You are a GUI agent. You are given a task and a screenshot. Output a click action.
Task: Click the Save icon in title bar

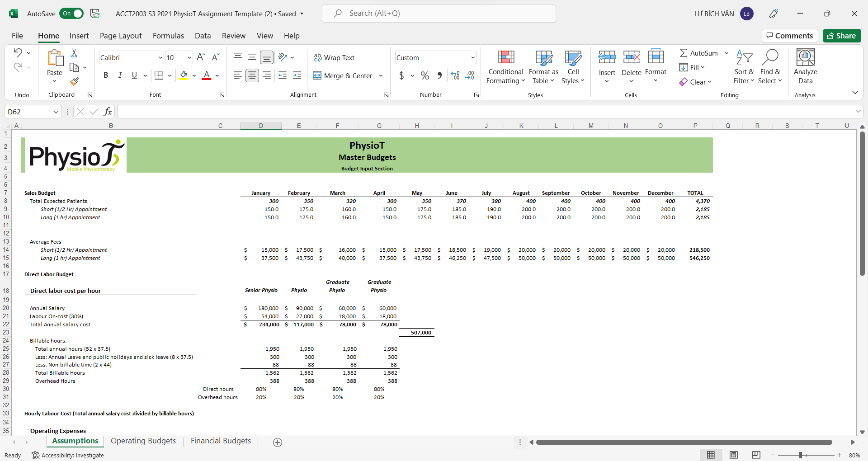(x=95, y=14)
